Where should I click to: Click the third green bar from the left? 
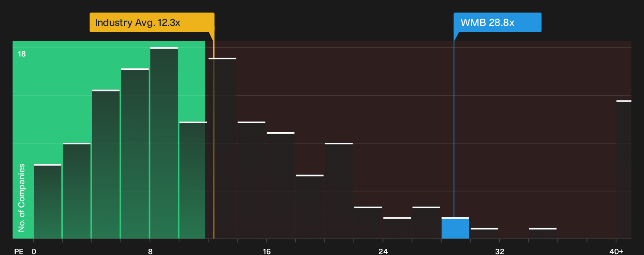pyautogui.click(x=106, y=164)
